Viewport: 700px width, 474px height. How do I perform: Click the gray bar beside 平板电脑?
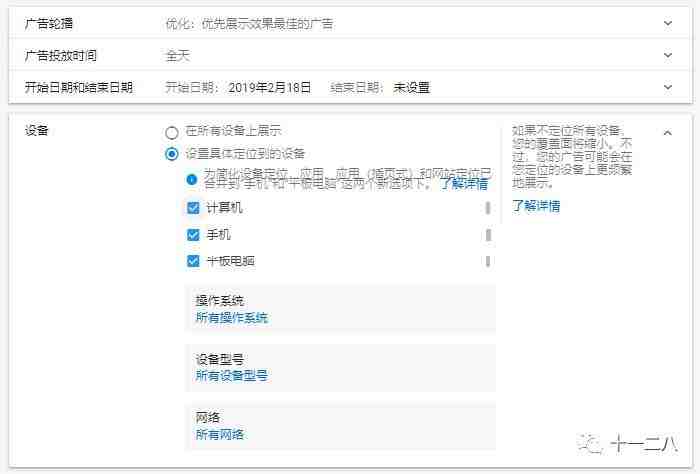[488, 261]
